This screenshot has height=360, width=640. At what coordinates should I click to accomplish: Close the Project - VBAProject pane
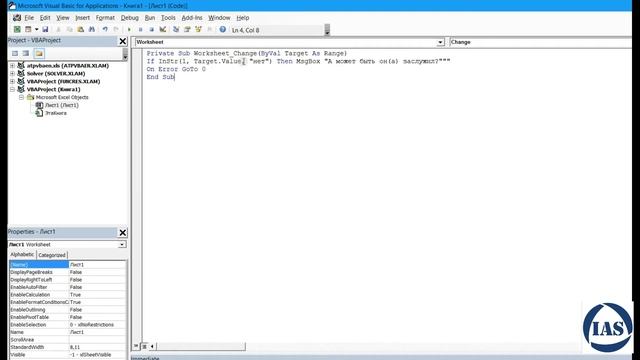point(122,41)
